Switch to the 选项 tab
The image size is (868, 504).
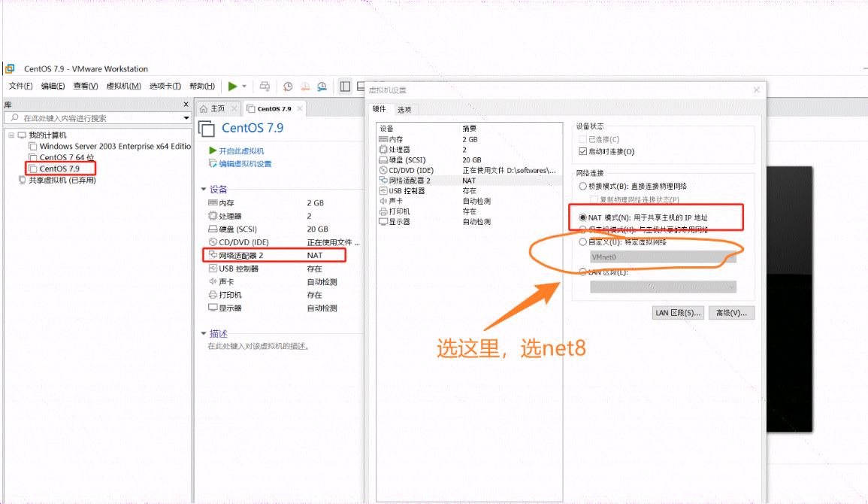point(404,109)
